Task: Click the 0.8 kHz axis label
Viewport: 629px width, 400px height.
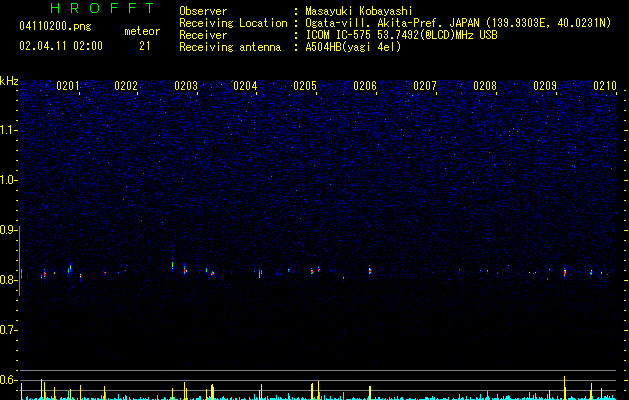Action: click(8, 280)
